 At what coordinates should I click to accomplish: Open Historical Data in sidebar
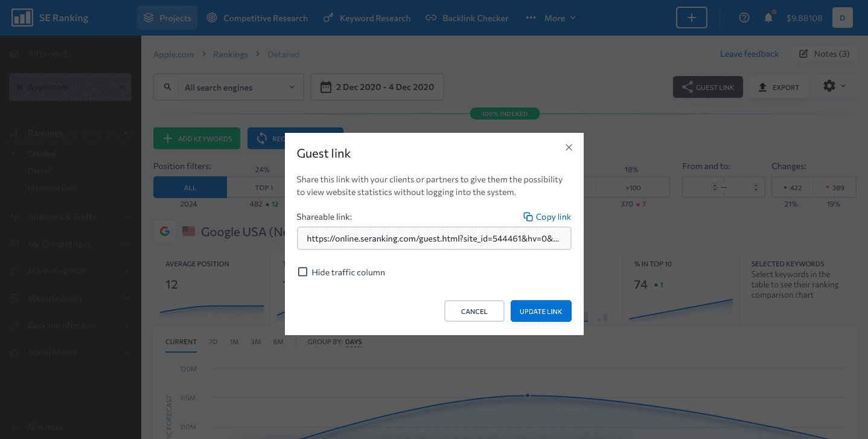[53, 188]
